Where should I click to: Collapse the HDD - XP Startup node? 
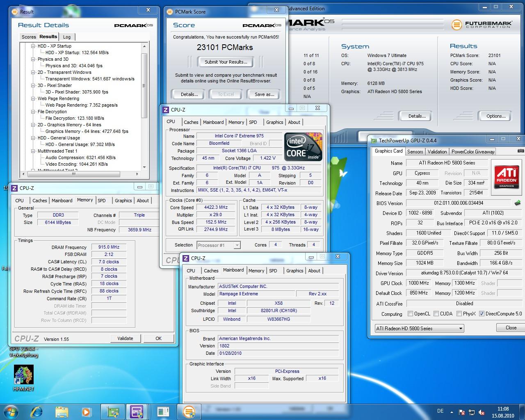[x=33, y=46]
